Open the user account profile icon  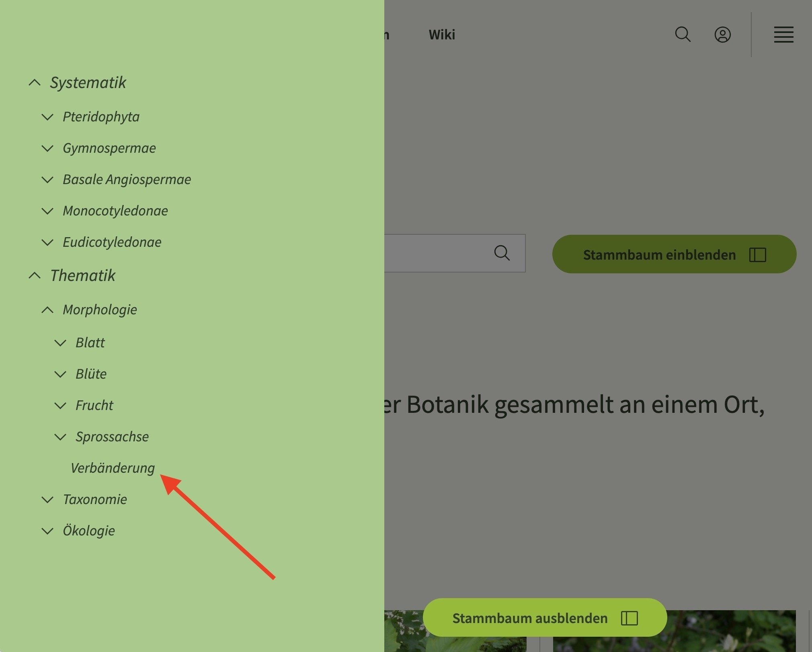pos(722,35)
